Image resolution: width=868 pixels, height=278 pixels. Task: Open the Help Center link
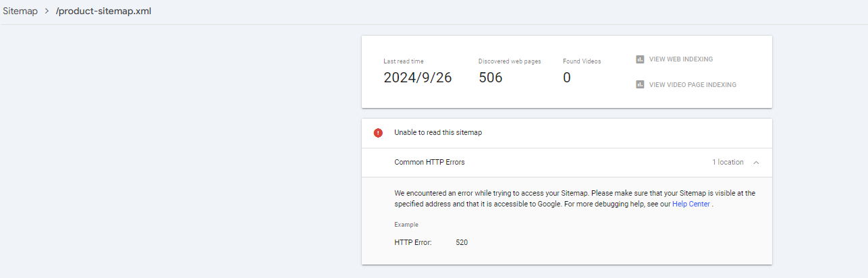pos(690,204)
